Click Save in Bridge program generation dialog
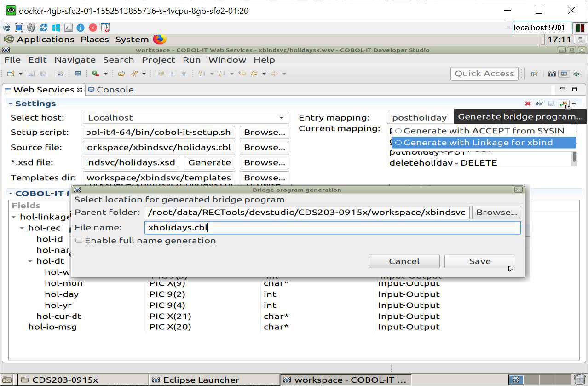The image size is (588, 386). [x=479, y=261]
